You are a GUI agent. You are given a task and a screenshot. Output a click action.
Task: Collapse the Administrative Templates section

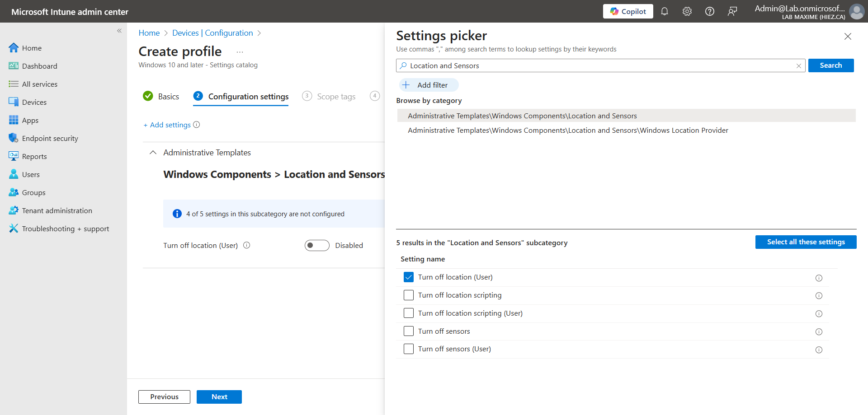point(153,153)
